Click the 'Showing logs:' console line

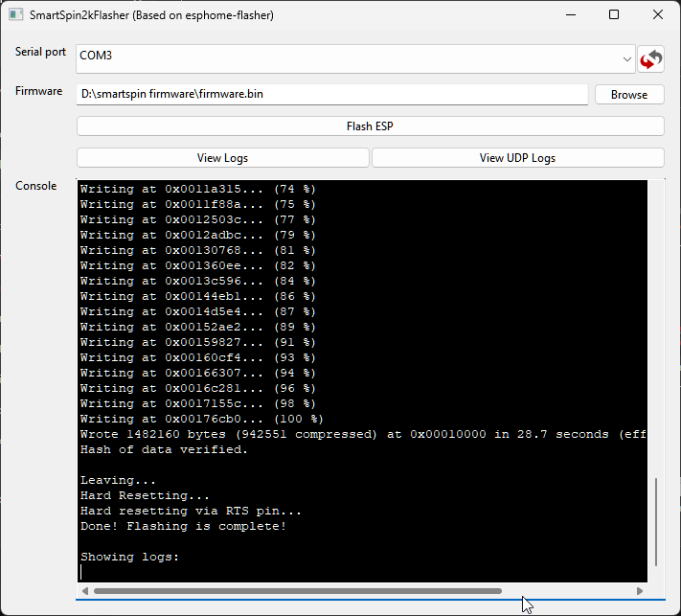(130, 557)
